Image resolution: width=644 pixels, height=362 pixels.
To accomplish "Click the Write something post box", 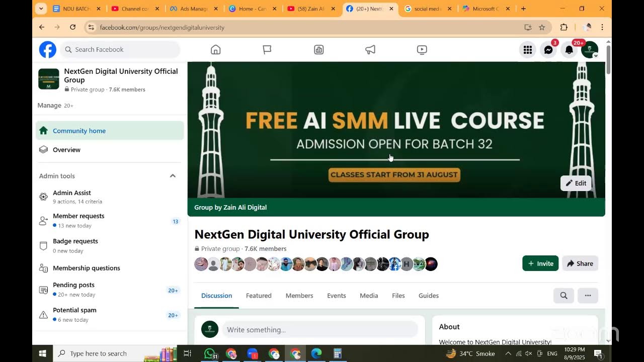I will [320, 330].
